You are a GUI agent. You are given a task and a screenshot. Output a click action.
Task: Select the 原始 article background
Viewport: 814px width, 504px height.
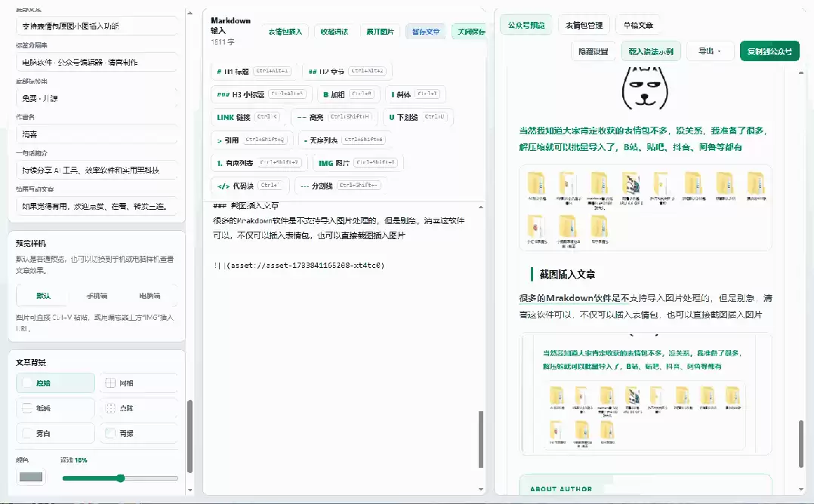tap(56, 383)
